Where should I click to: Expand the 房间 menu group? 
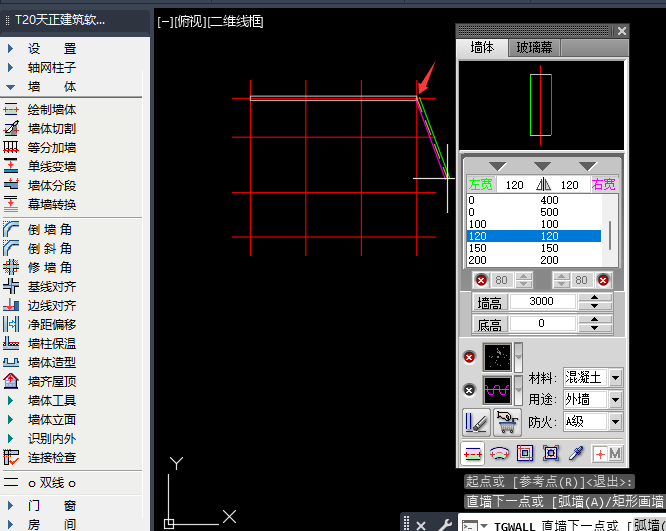(x=10, y=524)
